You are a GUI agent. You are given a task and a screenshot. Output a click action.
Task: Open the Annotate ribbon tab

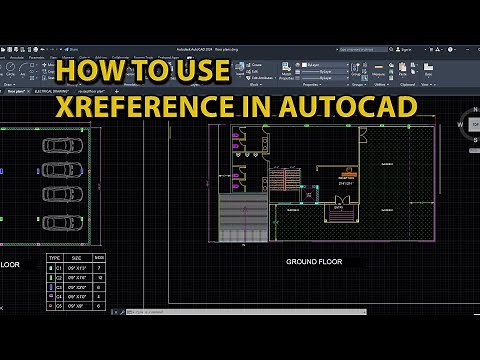pos(17,57)
